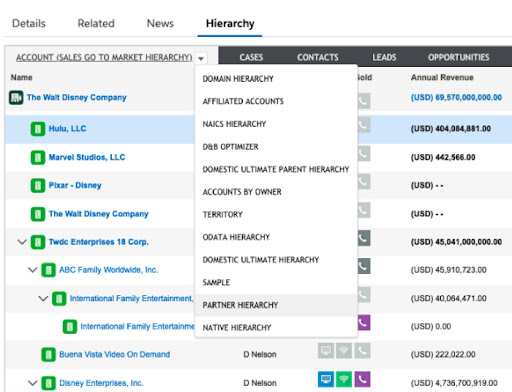Select Domain Hierarchy in the dropdown menu
This screenshot has width=512, height=392.
coord(238,79)
